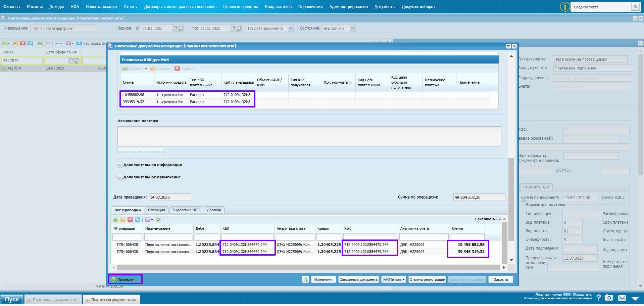
Task: Click the Отмена регистрации button
Action: pos(427,279)
